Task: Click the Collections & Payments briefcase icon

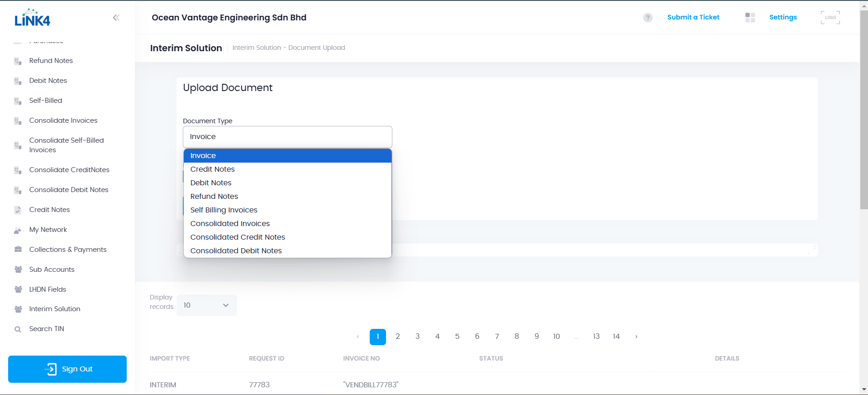Action: click(18, 250)
